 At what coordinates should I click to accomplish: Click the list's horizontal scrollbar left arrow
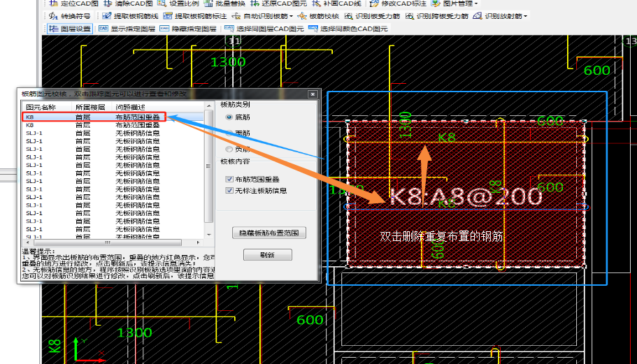(27, 242)
